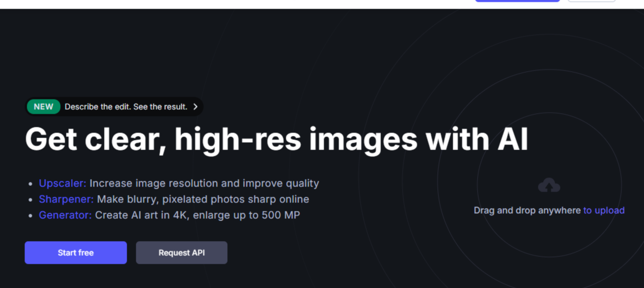
Task: Click the 'to upload' link
Action: (x=604, y=210)
